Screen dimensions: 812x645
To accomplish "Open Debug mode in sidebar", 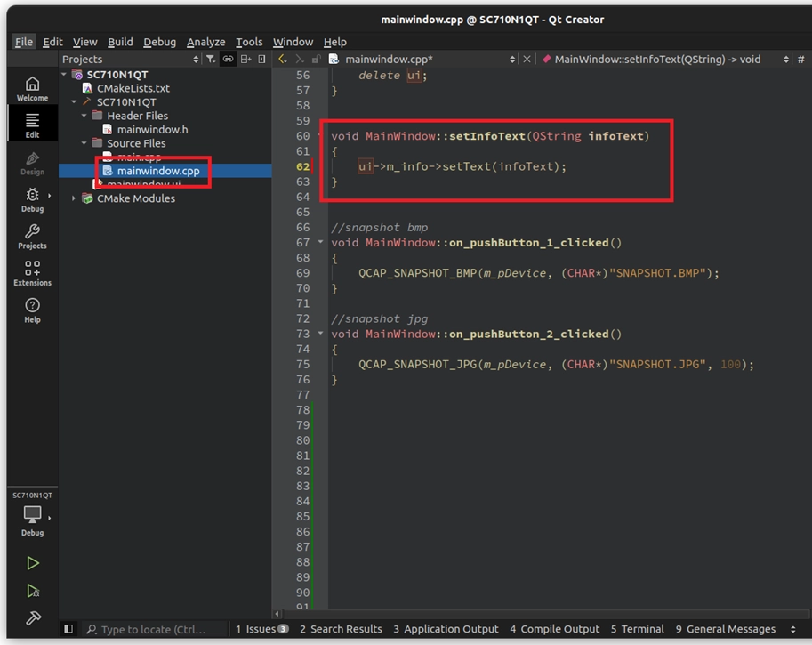I will [32, 200].
